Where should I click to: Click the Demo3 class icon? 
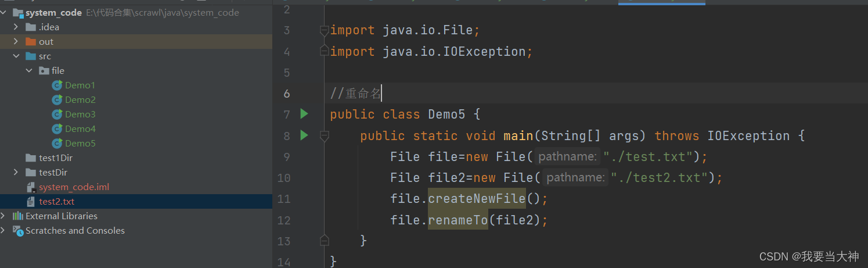[57, 114]
